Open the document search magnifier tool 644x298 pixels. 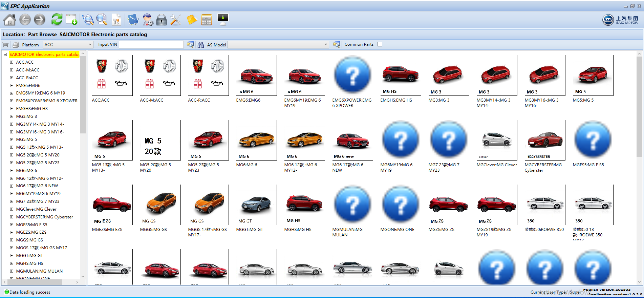click(102, 20)
